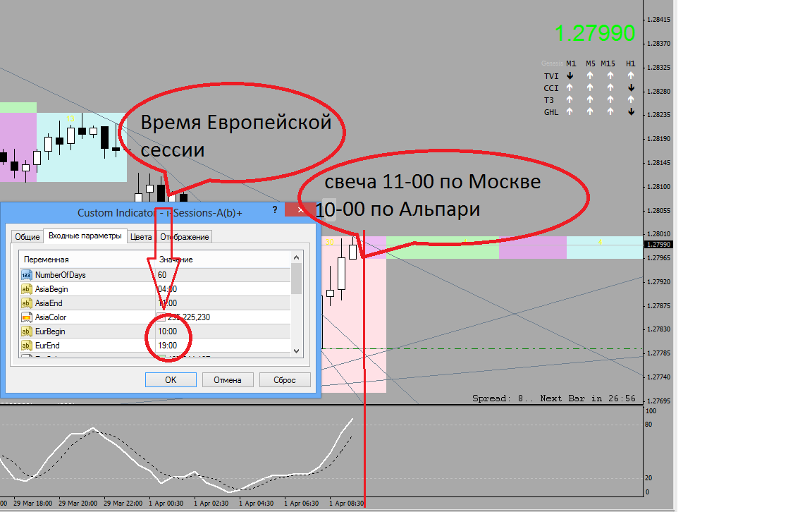Click the M5 timeframe column label
This screenshot has height=512, width=812.
coord(591,63)
